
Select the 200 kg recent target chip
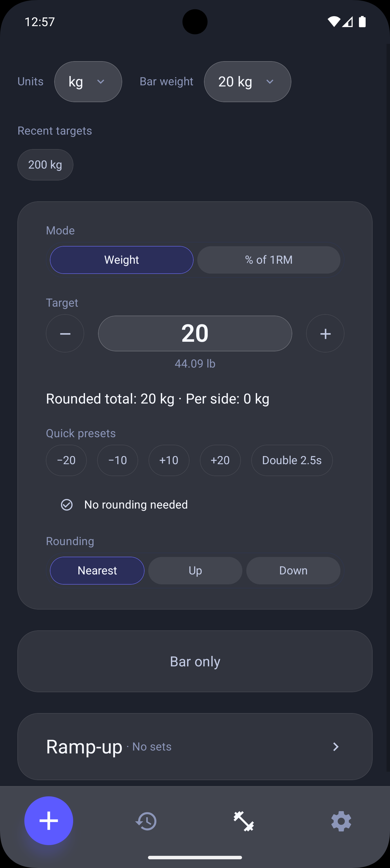pyautogui.click(x=45, y=165)
